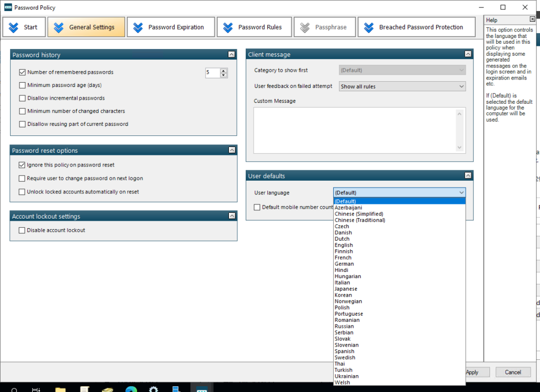
Task: Collapse the Password history section
Action: click(232, 54)
